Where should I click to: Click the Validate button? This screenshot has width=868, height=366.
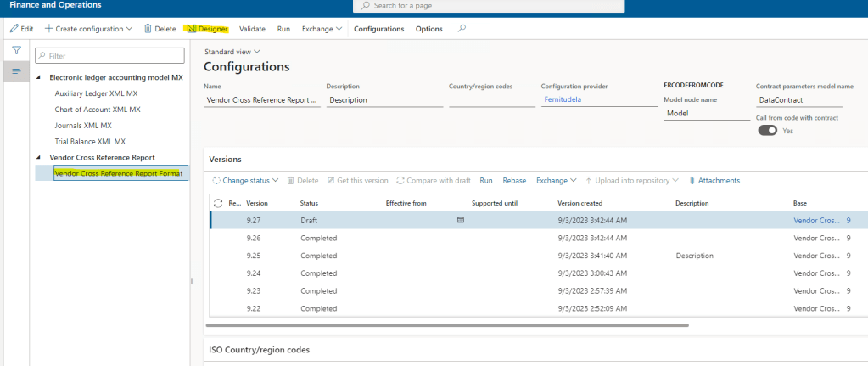[252, 29]
